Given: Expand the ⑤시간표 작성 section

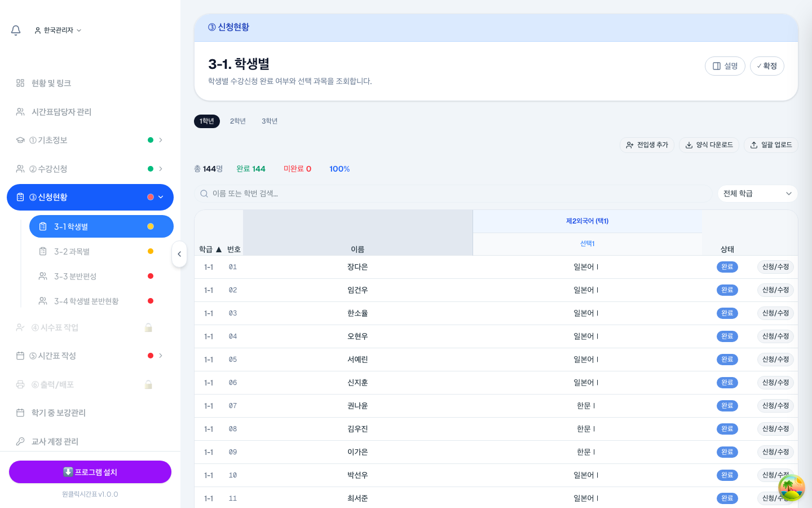Looking at the screenshot, I should [x=90, y=356].
